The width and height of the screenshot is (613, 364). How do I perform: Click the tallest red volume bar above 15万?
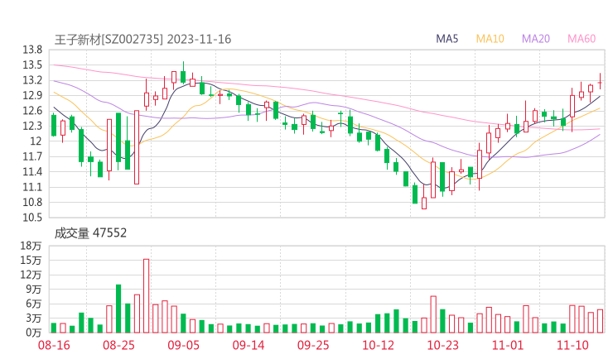pyautogui.click(x=147, y=295)
